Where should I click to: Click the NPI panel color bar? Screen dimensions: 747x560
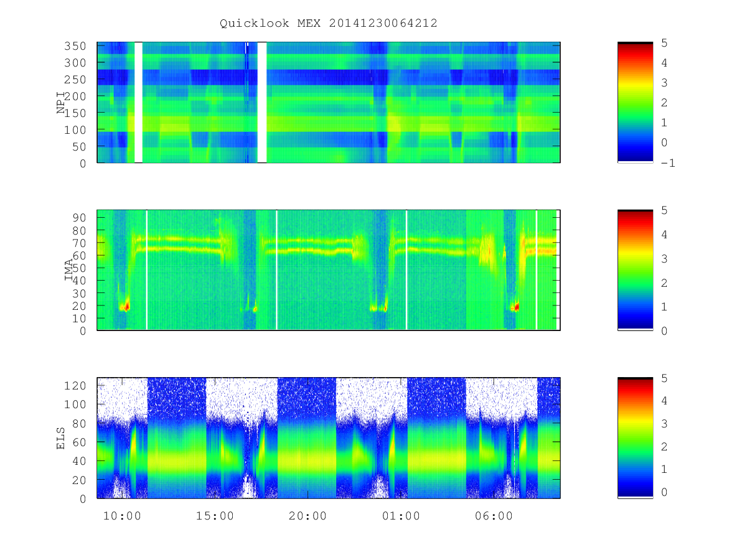(635, 103)
